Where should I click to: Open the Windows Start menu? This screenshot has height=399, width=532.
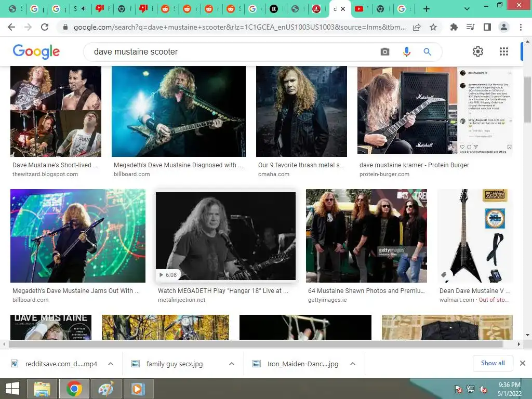click(12, 389)
